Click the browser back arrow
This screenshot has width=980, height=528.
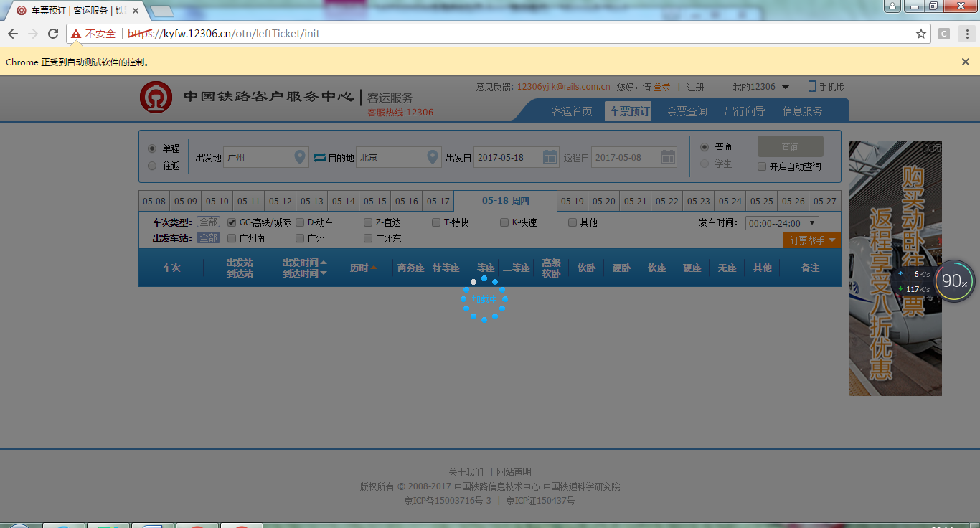tap(13, 34)
